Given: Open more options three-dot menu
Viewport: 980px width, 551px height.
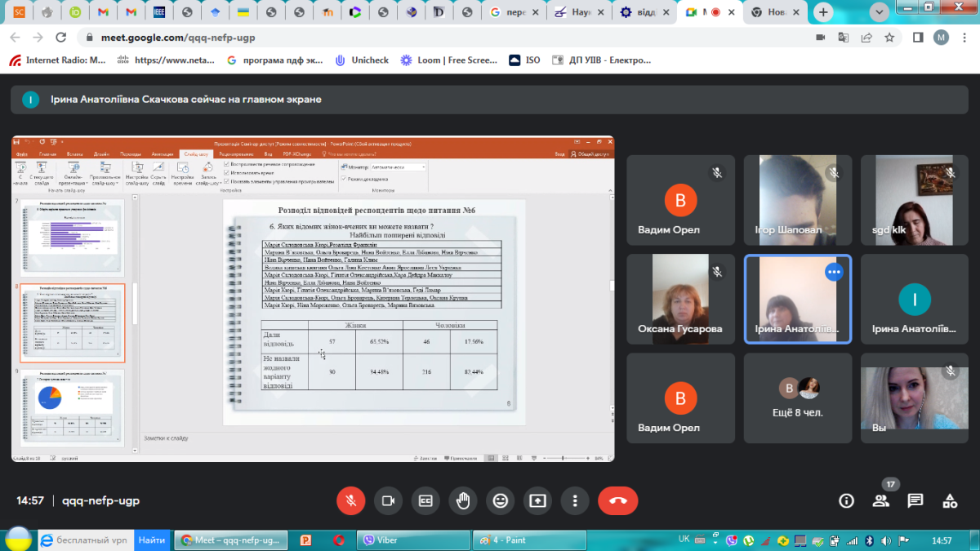Looking at the screenshot, I should 575,500.
